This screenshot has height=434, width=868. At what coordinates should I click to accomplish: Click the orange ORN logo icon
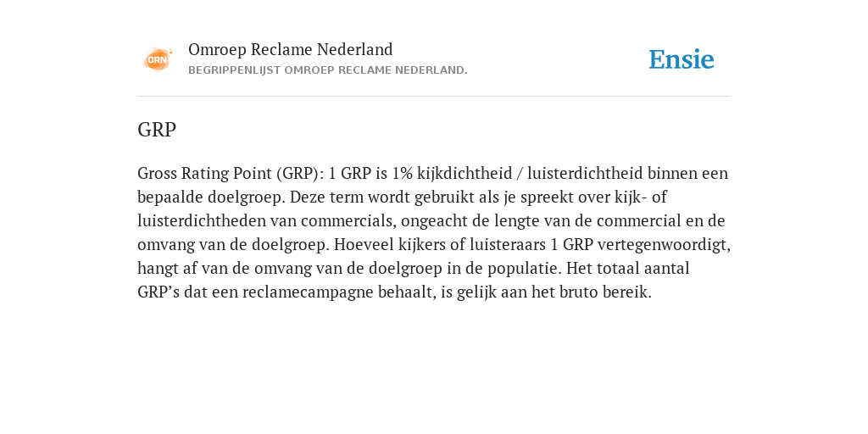[158, 59]
